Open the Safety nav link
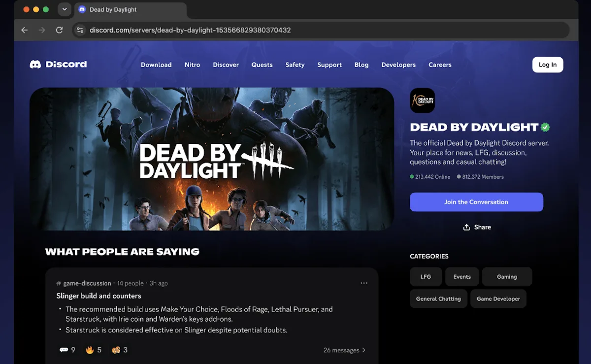The width and height of the screenshot is (591, 364). tap(295, 65)
